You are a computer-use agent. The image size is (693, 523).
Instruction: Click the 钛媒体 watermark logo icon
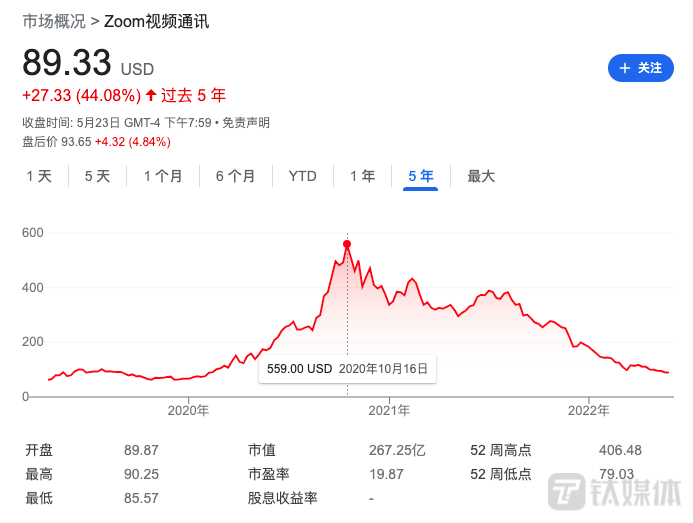click(x=568, y=491)
